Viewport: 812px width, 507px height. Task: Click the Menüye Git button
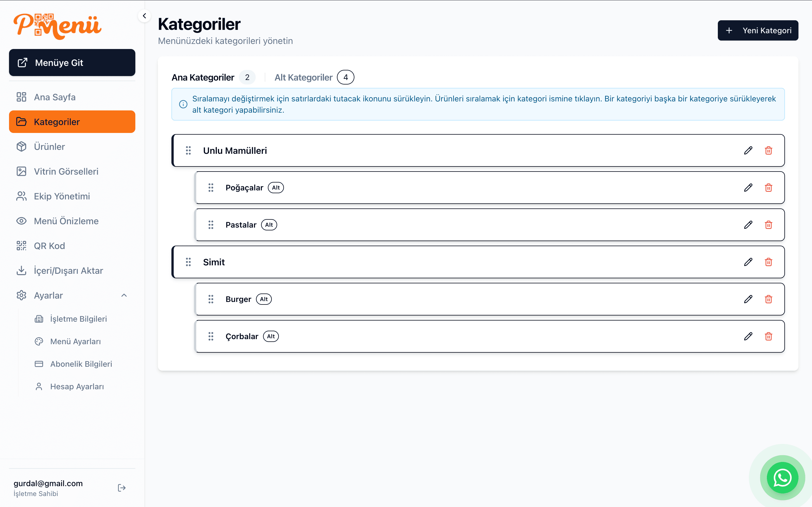72,63
